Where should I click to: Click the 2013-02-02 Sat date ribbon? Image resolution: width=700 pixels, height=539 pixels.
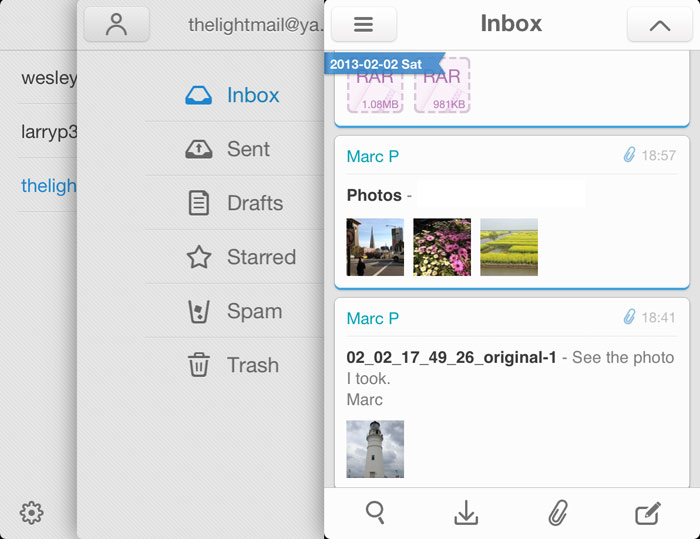(384, 64)
